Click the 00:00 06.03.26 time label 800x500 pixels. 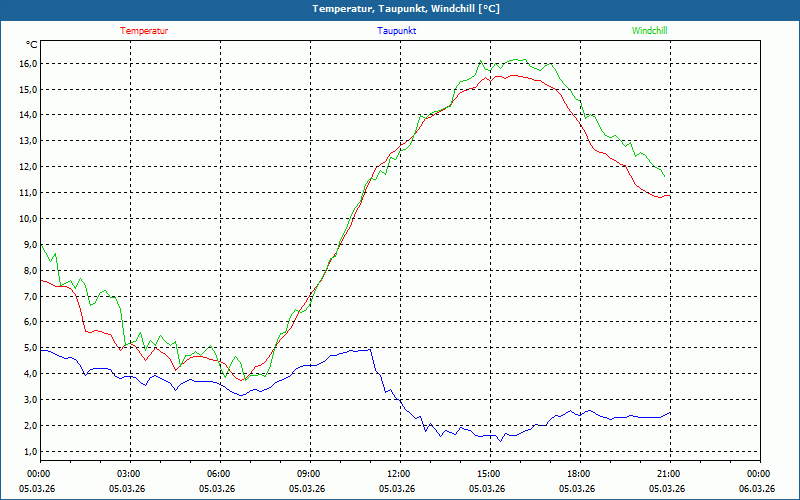pos(757,481)
